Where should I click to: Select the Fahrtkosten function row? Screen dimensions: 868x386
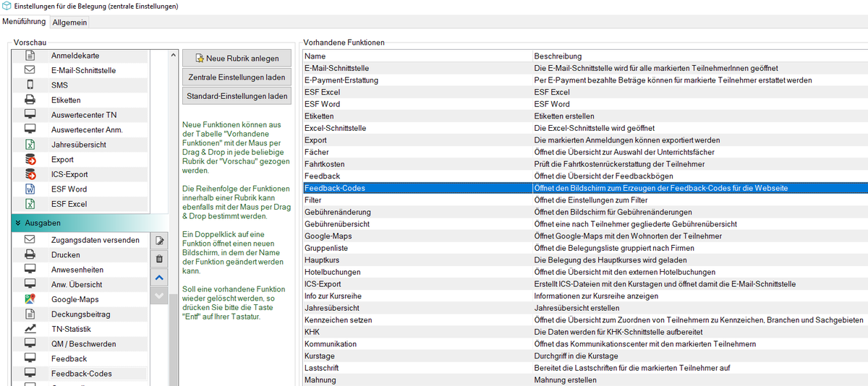[584, 164]
